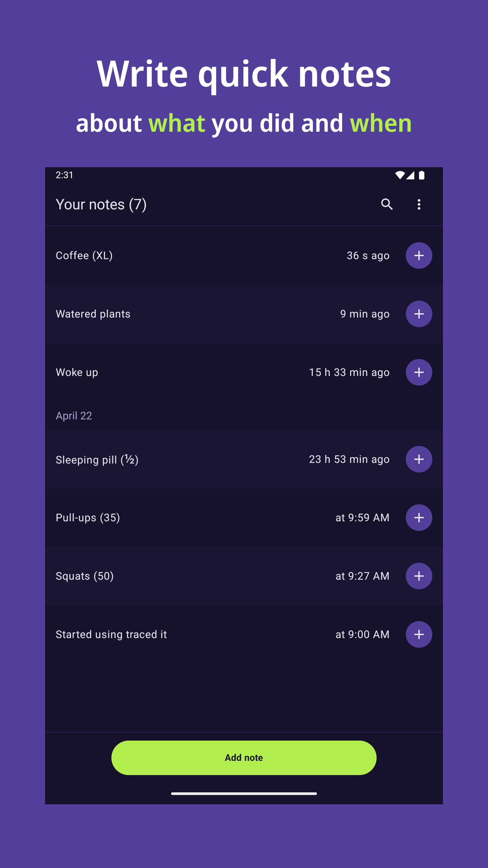Tap plus button beside Sleeping pill
The height and width of the screenshot is (868, 488).
[419, 459]
